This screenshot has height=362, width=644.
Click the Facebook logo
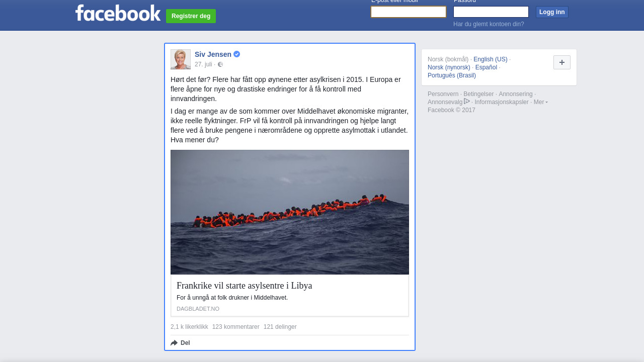(118, 13)
